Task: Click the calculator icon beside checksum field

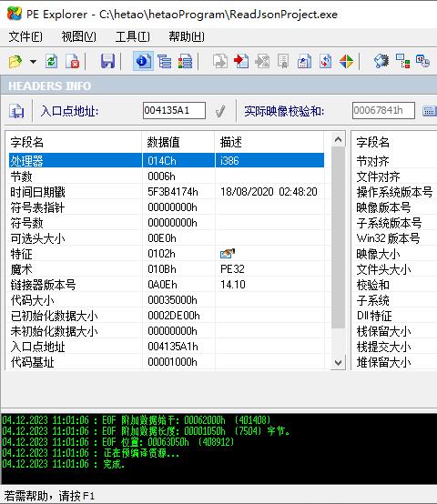Action: point(429,111)
